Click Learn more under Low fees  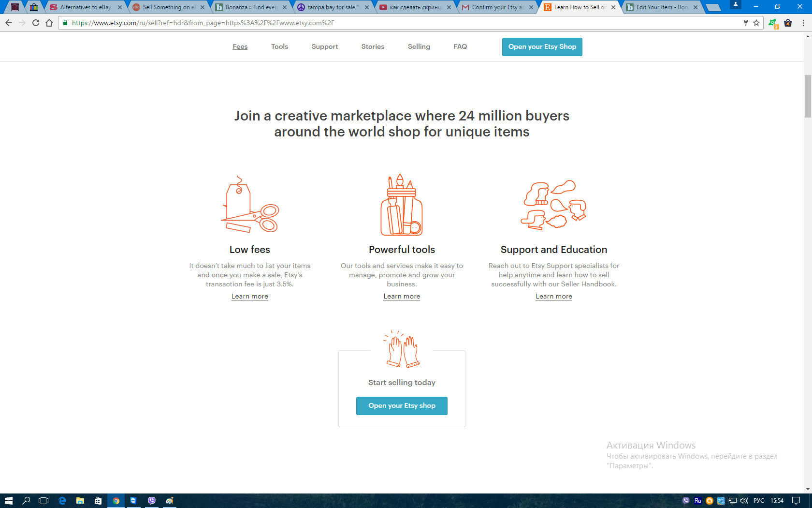tap(250, 296)
